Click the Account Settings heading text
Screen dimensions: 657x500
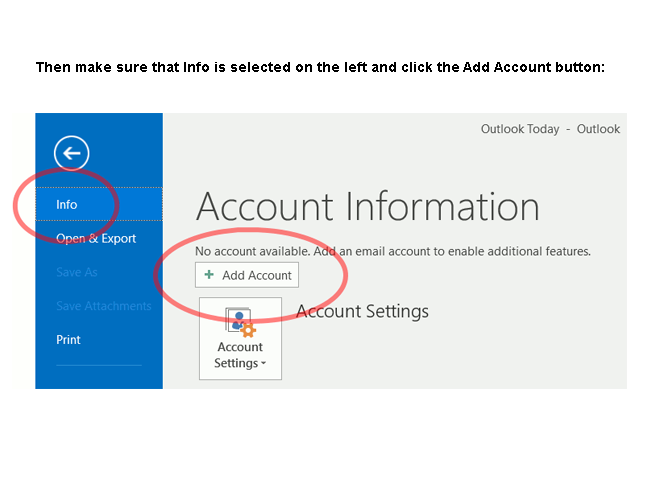click(x=362, y=311)
